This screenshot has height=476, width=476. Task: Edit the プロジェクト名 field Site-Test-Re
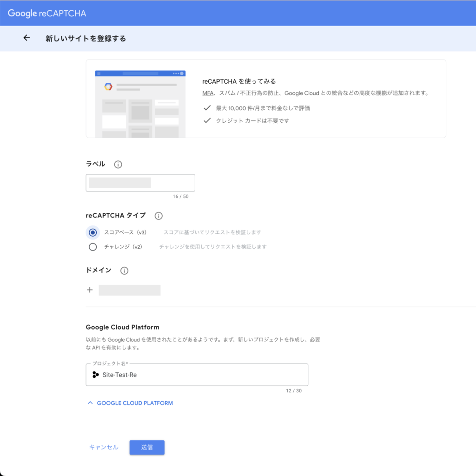[197, 375]
